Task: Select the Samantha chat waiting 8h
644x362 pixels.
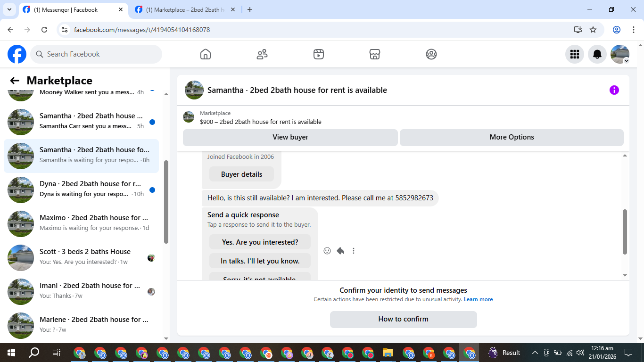Action: pos(81,156)
